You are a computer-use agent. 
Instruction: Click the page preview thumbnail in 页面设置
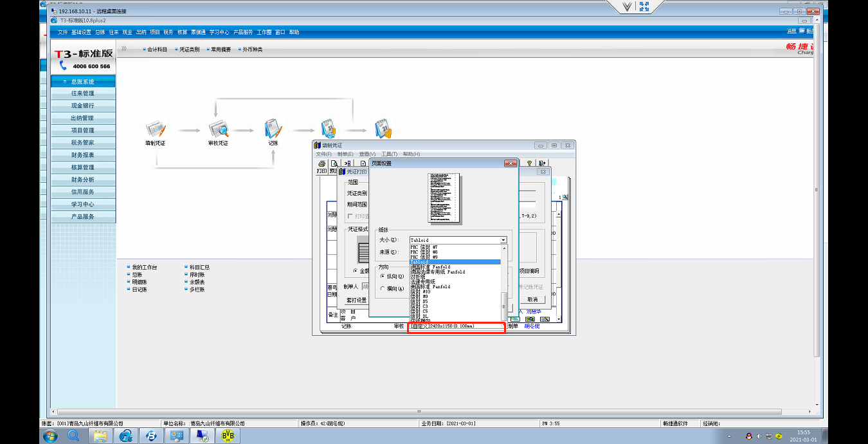coord(445,198)
